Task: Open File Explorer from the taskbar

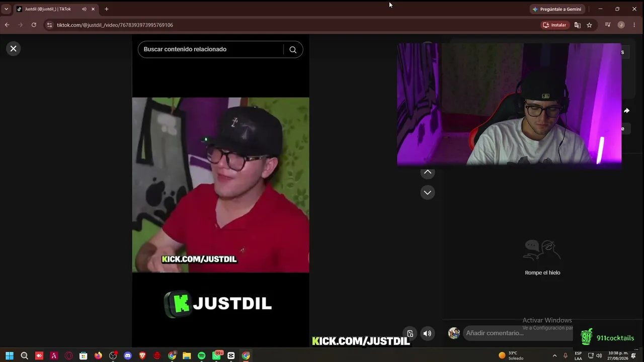Action: pyautogui.click(x=187, y=355)
